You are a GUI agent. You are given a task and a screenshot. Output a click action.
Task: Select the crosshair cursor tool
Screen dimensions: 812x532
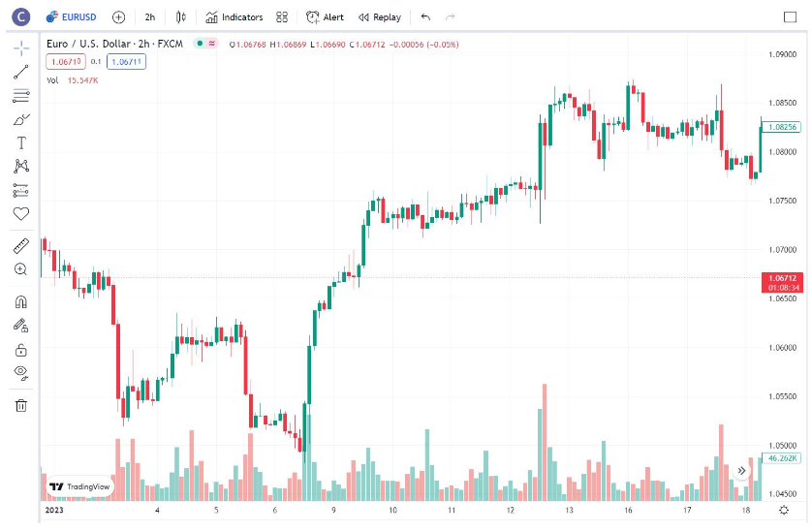click(x=20, y=48)
